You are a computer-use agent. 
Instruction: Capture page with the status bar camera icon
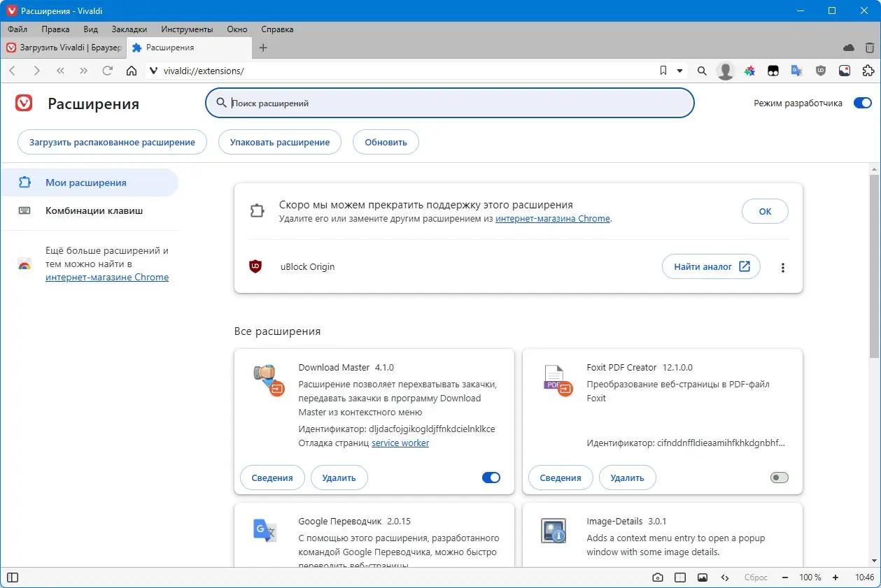658,578
